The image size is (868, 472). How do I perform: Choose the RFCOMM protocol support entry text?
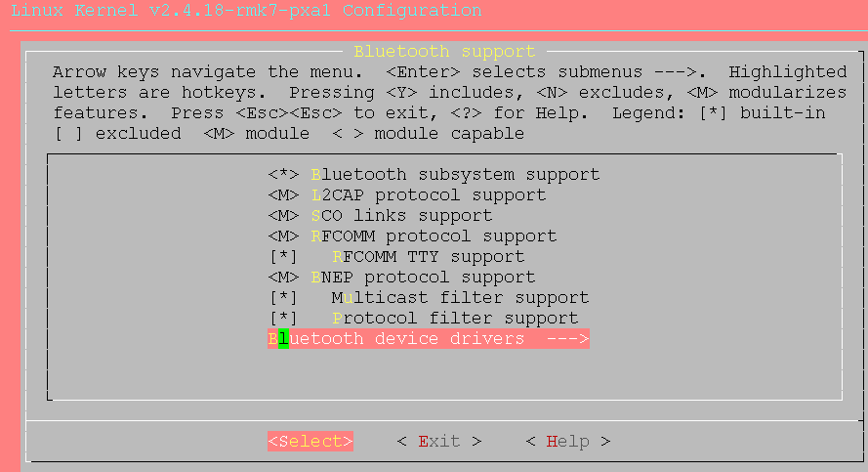click(434, 236)
